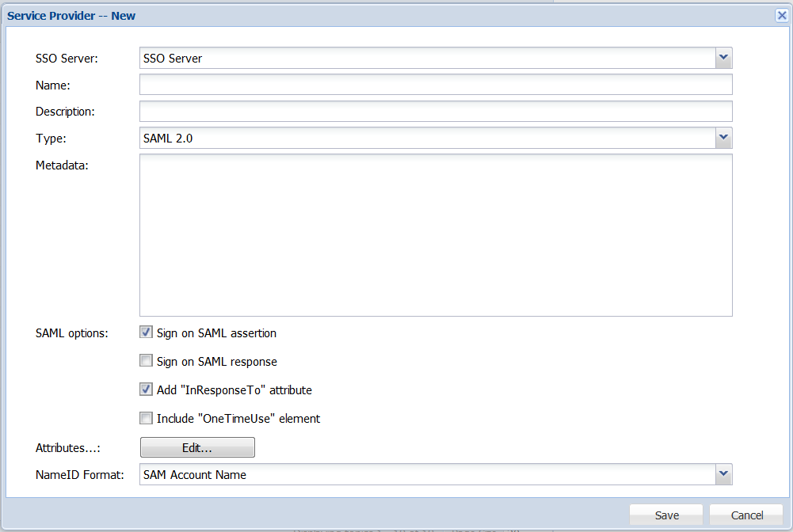
Task: Save the new service provider
Action: (x=666, y=515)
